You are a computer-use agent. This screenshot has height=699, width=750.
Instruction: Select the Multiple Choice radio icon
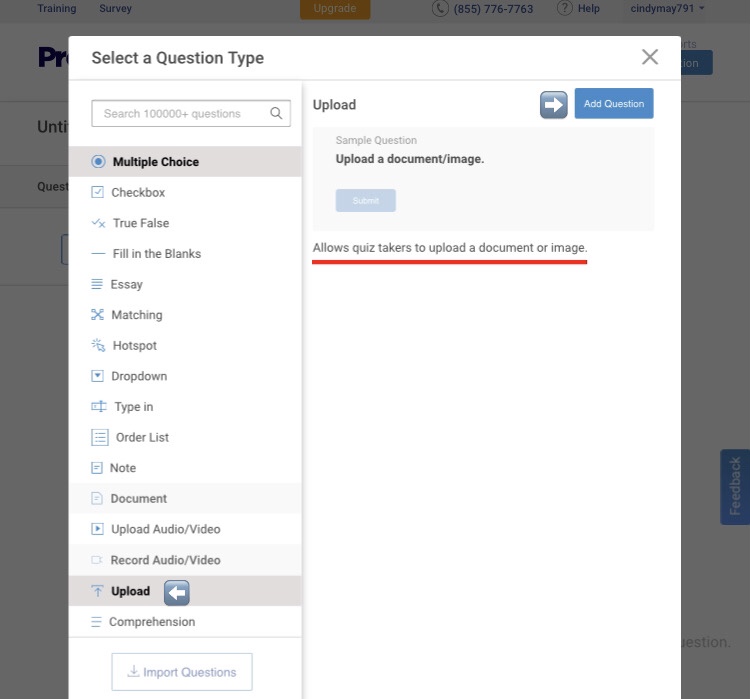point(98,162)
